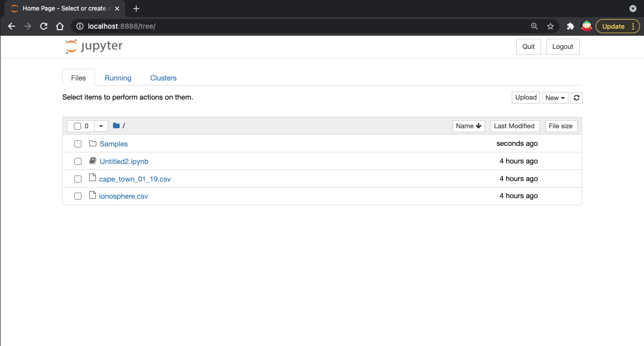Click the browser forward arrow
This screenshot has width=644, height=346.
[28, 26]
